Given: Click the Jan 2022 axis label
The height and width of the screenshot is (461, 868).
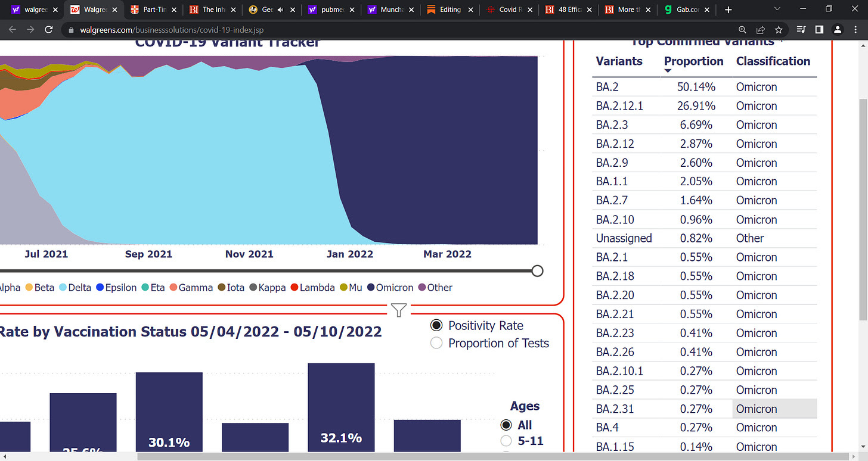Looking at the screenshot, I should (350, 254).
